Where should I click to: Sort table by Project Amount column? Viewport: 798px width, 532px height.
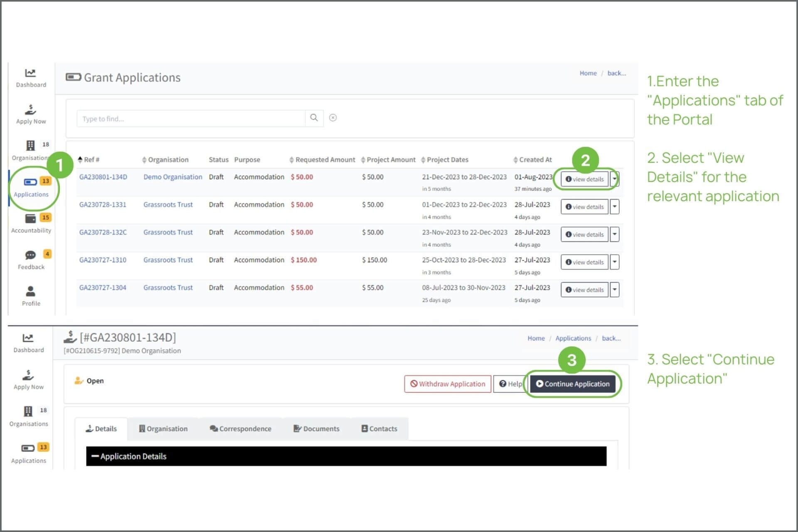(388, 160)
